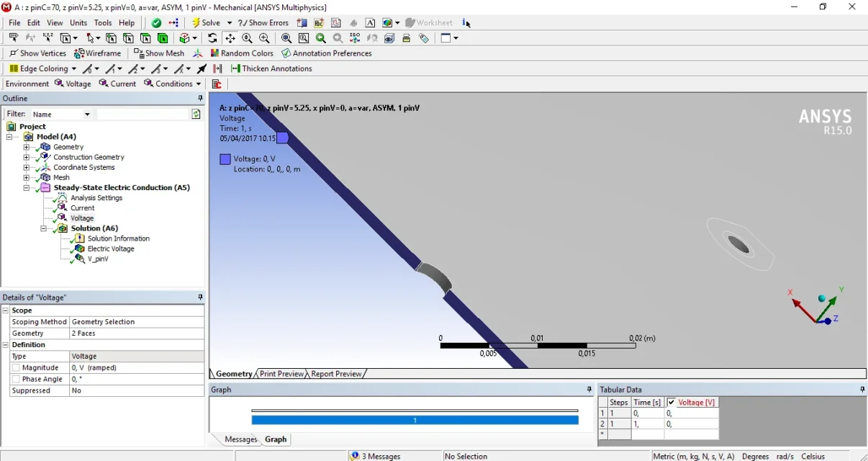
Task: Open the Units menu
Action: [78, 23]
